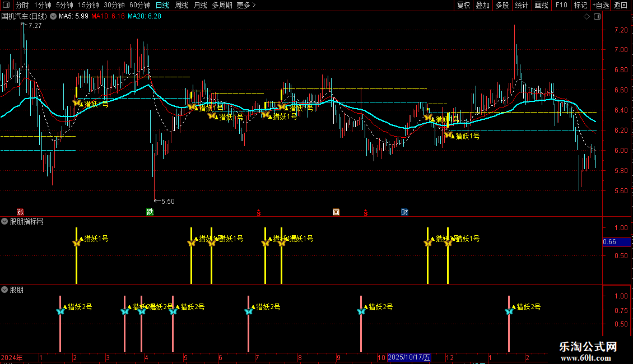The image size is (633, 364).
Task: Toggle the 日线 daily period view
Action: pyautogui.click(x=162, y=5)
